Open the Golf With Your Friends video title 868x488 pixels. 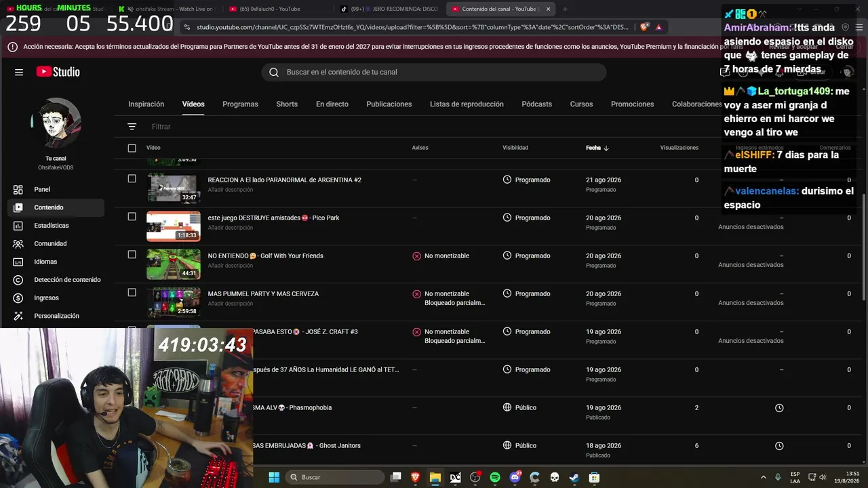click(266, 256)
